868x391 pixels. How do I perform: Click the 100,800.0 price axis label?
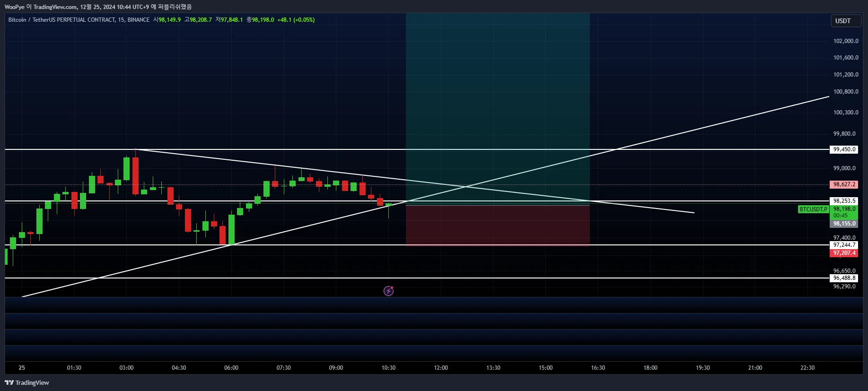[846, 92]
